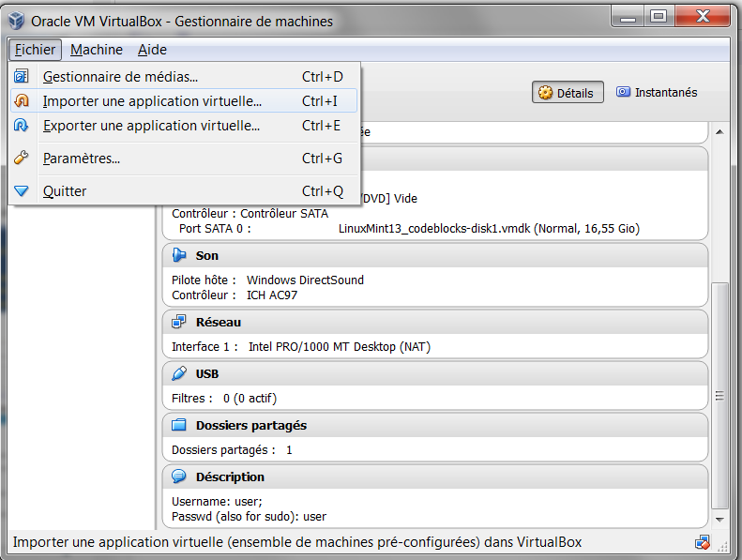This screenshot has height=560, width=742.
Task: Click the media manager icon in menu
Action: tap(22, 76)
